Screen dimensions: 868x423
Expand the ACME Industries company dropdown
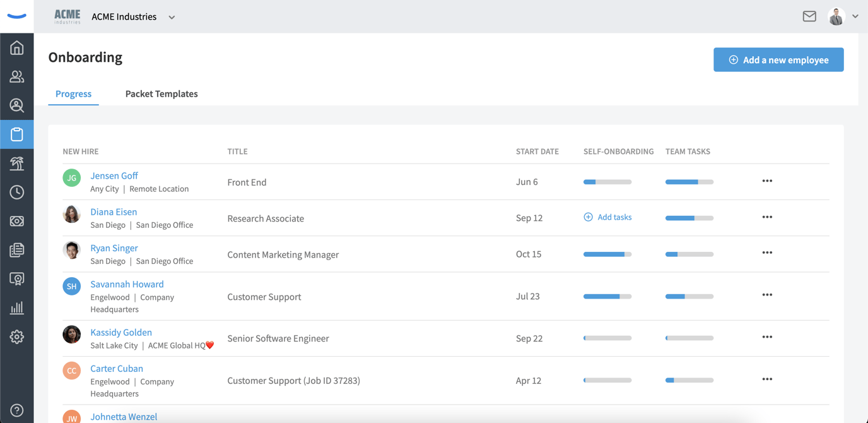172,17
